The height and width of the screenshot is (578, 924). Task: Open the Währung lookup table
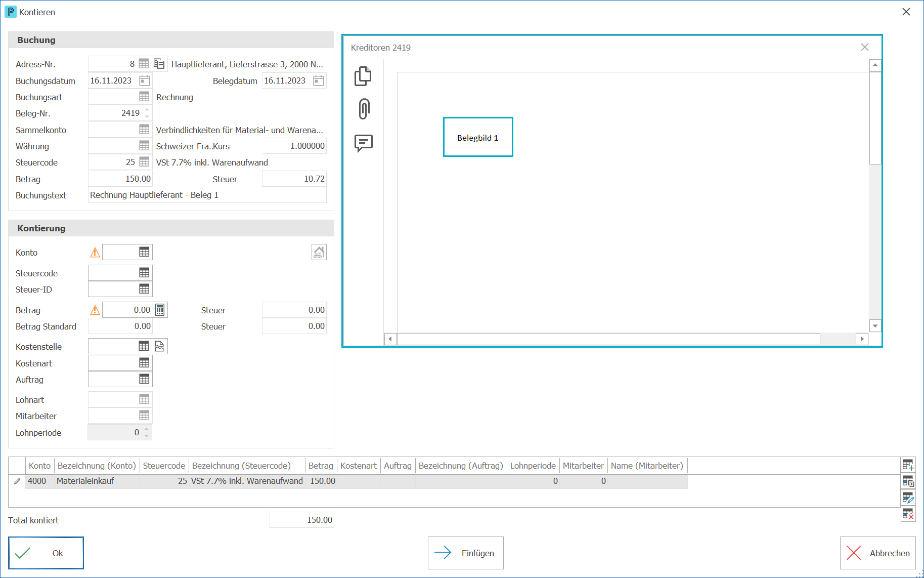pyautogui.click(x=144, y=146)
